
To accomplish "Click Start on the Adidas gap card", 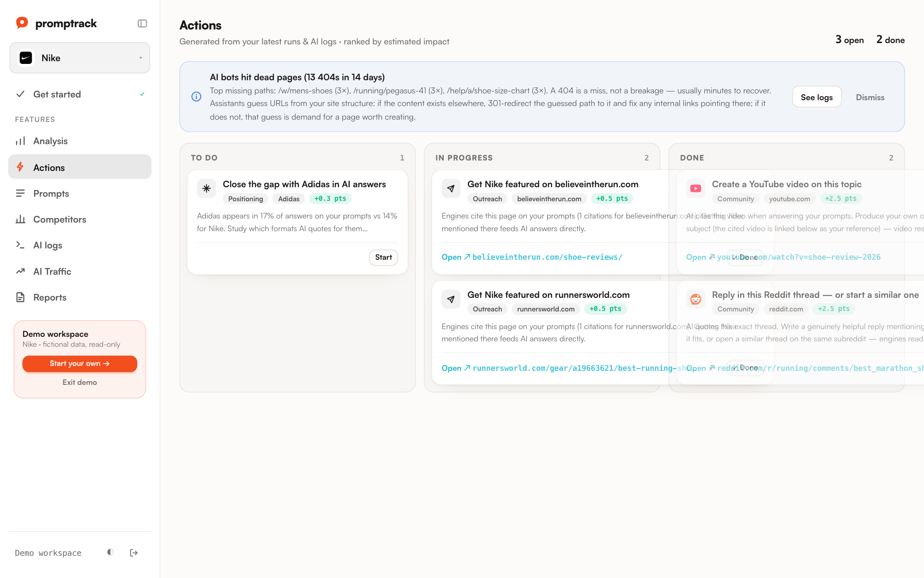I will click(x=384, y=257).
